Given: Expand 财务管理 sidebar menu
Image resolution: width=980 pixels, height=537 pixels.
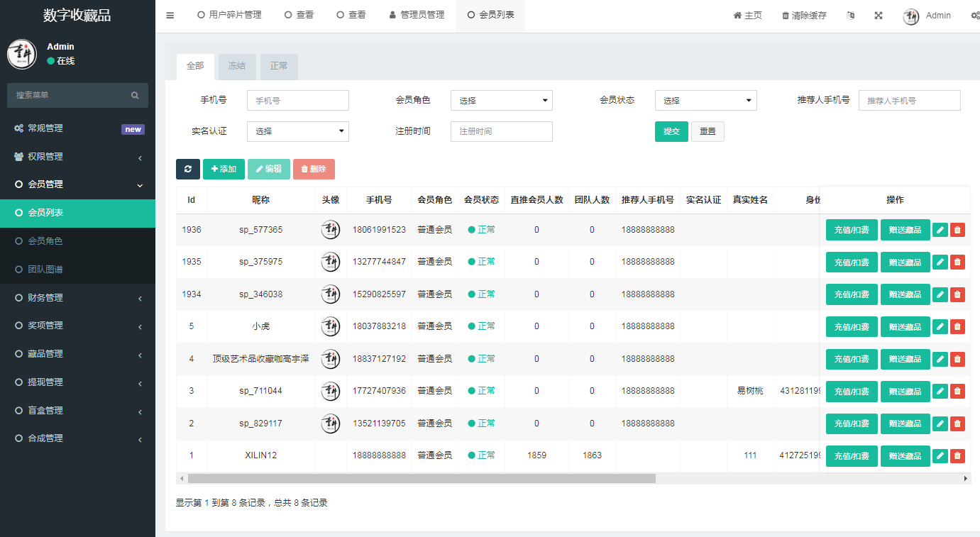Looking at the screenshot, I should 77,298.
